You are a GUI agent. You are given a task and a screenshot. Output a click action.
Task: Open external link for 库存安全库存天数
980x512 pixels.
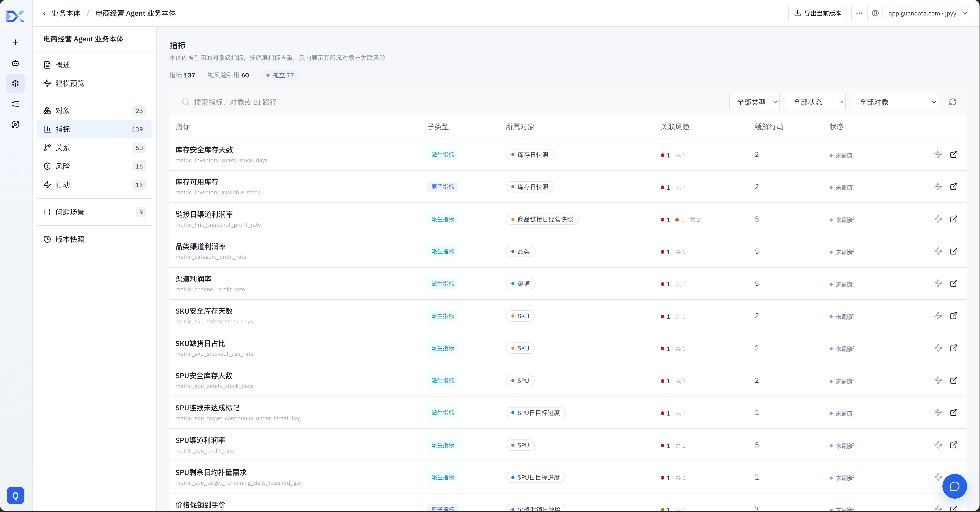(954, 155)
